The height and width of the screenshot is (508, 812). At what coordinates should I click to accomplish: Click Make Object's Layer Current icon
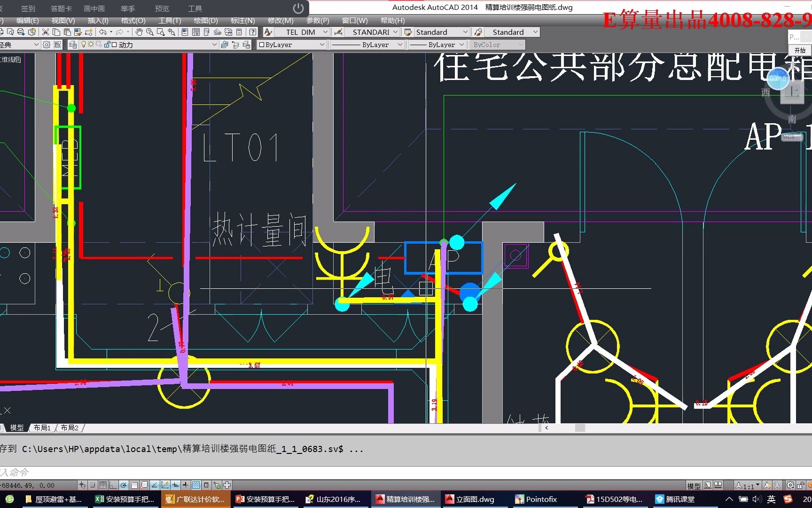coord(225,45)
